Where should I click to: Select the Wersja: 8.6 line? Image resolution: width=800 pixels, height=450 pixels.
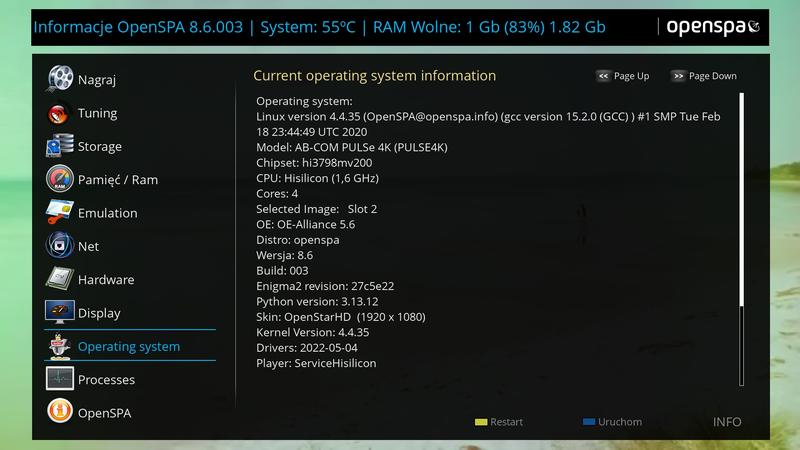284,255
